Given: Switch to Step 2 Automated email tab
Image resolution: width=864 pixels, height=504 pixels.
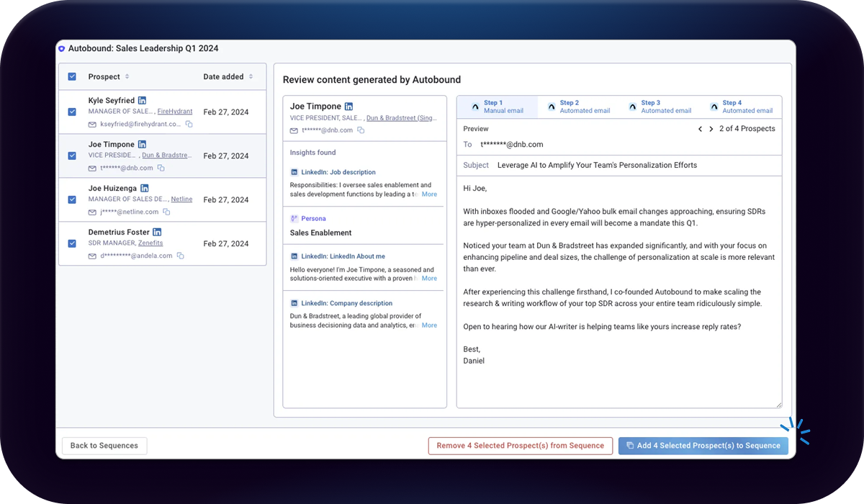Looking at the screenshot, I should (578, 107).
